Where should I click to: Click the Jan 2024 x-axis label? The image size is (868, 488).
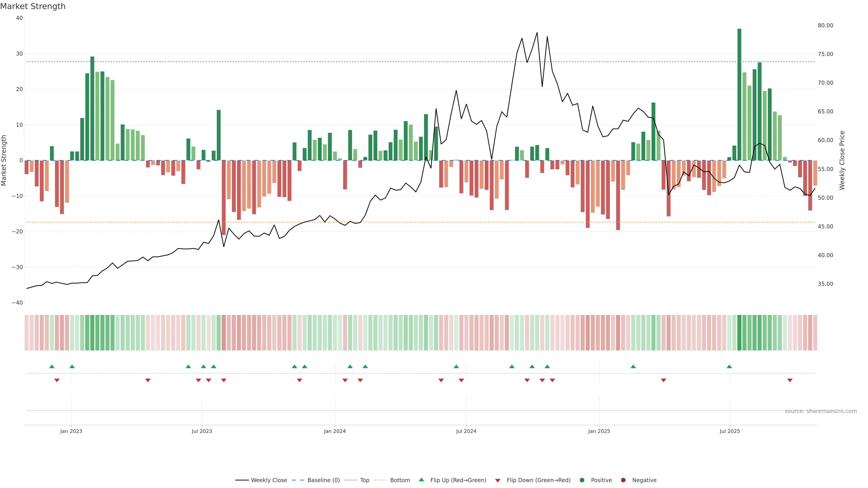coord(335,431)
